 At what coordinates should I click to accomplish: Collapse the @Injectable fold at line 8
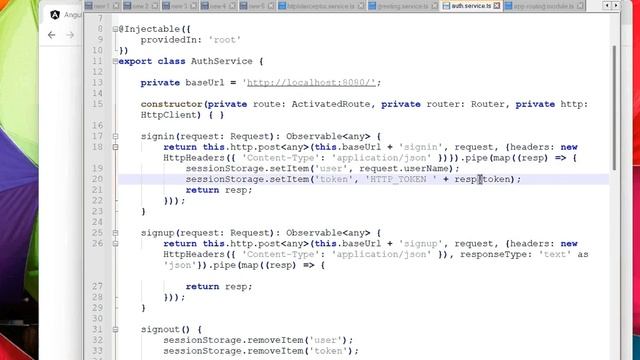pyautogui.click(x=115, y=29)
